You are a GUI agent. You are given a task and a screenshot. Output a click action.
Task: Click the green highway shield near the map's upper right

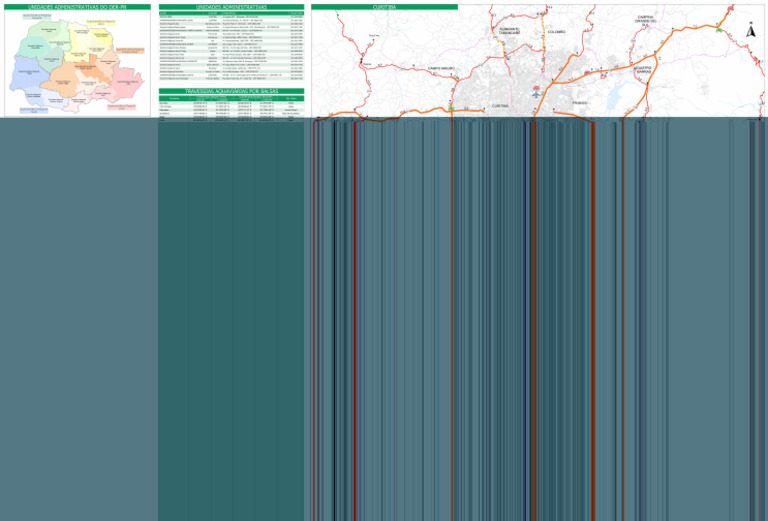click(x=719, y=30)
